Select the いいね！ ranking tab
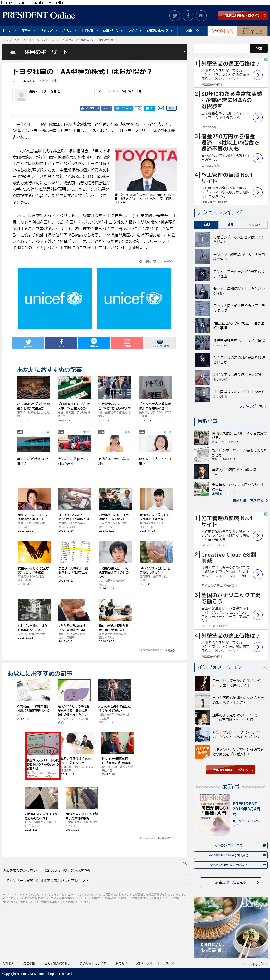The width and height of the screenshot is (270, 980). [x=255, y=224]
